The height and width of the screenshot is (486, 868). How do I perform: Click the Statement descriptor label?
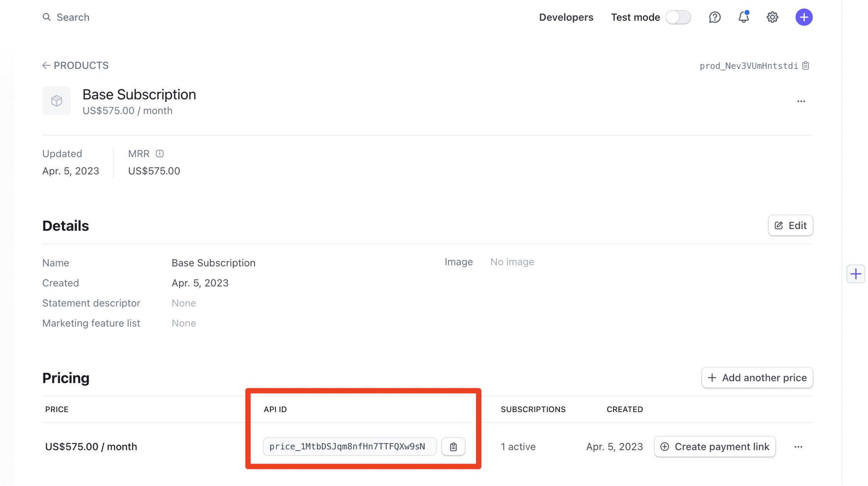click(91, 303)
